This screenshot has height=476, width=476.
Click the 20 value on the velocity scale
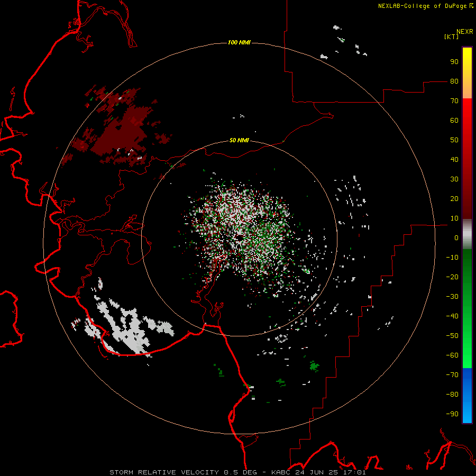tap(454, 199)
